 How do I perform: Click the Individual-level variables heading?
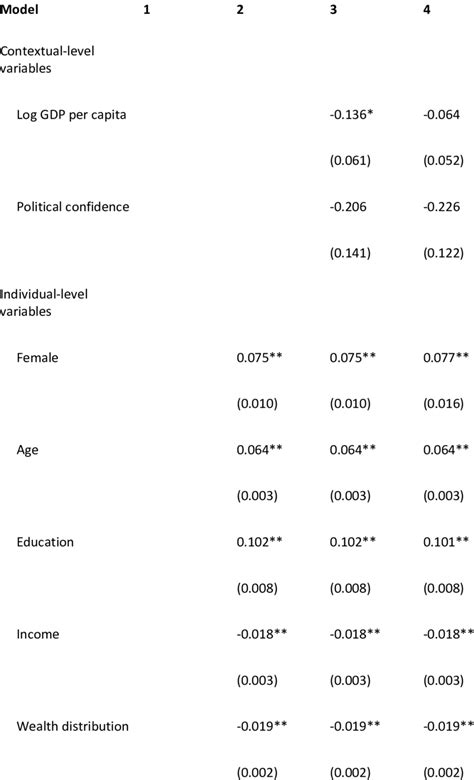coord(44,302)
